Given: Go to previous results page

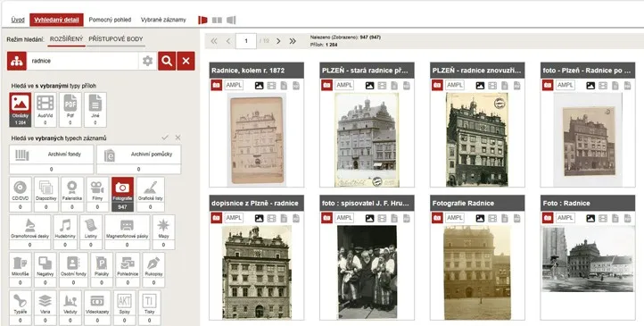Looking at the screenshot, I should click(x=228, y=41).
